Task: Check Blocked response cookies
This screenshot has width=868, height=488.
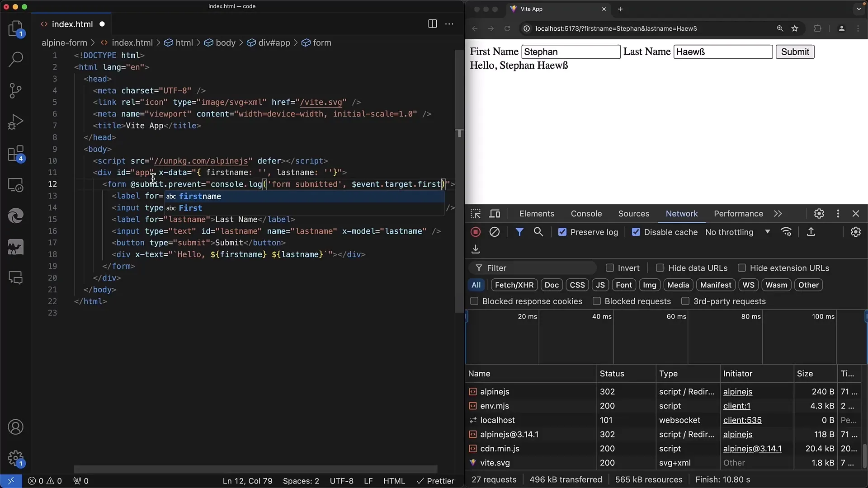Action: click(474, 301)
